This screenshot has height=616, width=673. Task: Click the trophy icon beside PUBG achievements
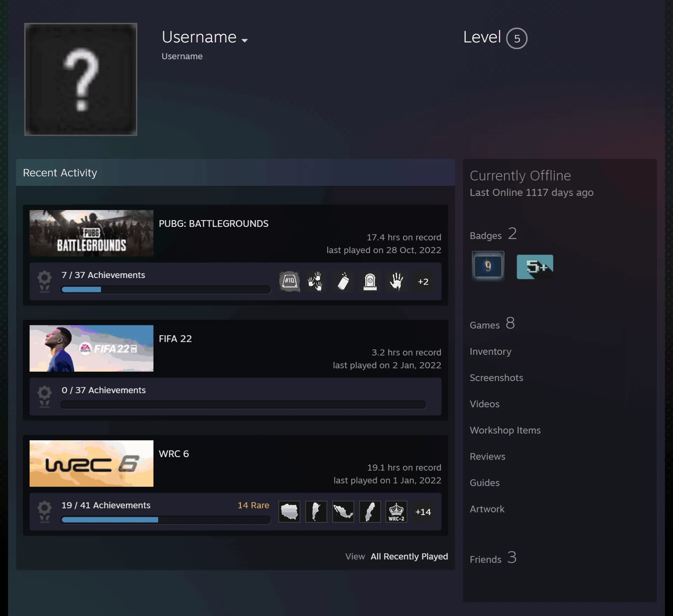click(x=45, y=282)
